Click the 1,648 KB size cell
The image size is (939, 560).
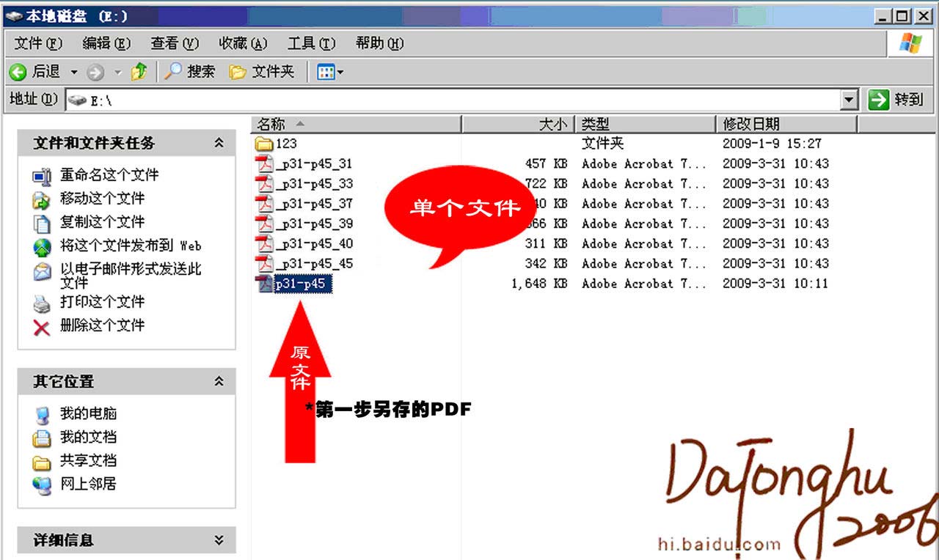pos(539,284)
